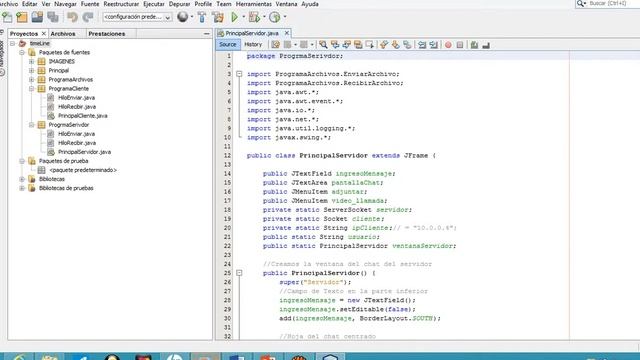Viewport: 640px width, 360px height.
Task: Open the Ejecutar menu
Action: pos(153,4)
